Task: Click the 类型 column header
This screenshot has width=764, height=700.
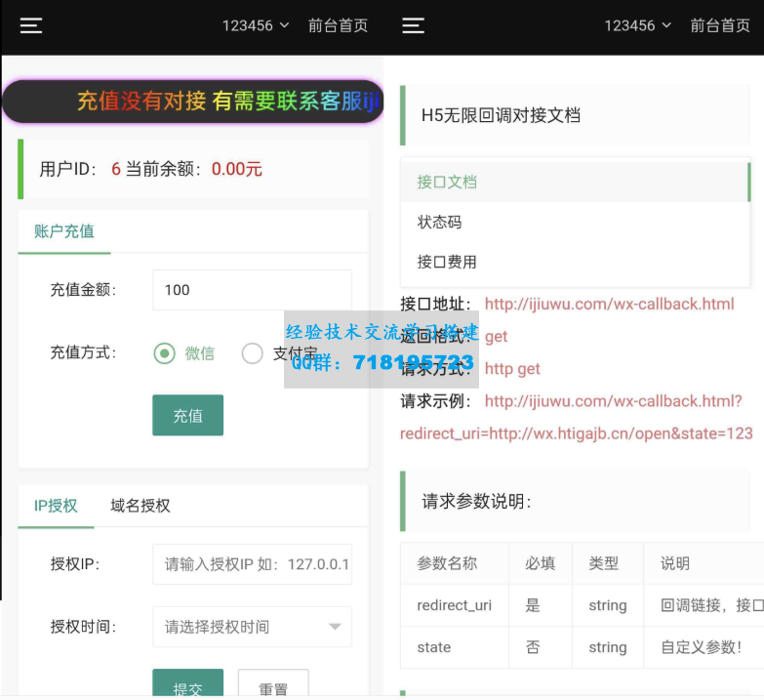Action: [x=608, y=563]
